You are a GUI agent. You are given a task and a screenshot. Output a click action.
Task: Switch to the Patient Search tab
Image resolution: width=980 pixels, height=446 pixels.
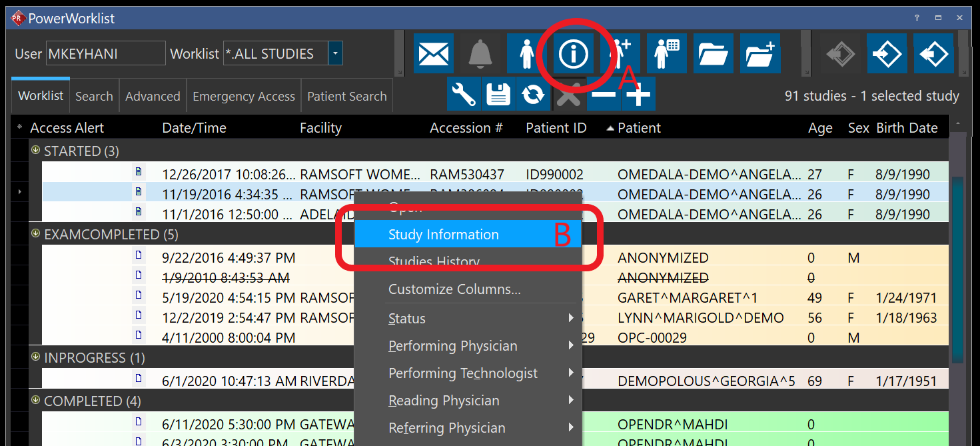click(346, 97)
